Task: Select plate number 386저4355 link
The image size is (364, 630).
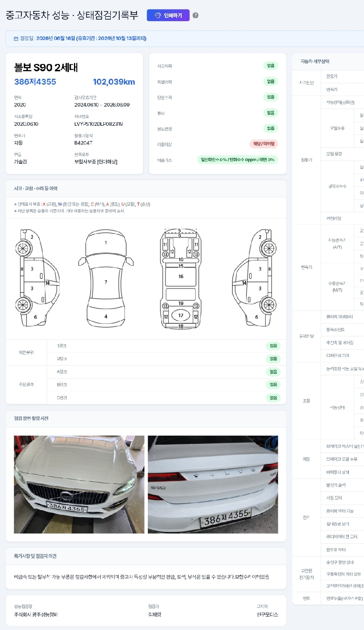Action: [x=35, y=82]
